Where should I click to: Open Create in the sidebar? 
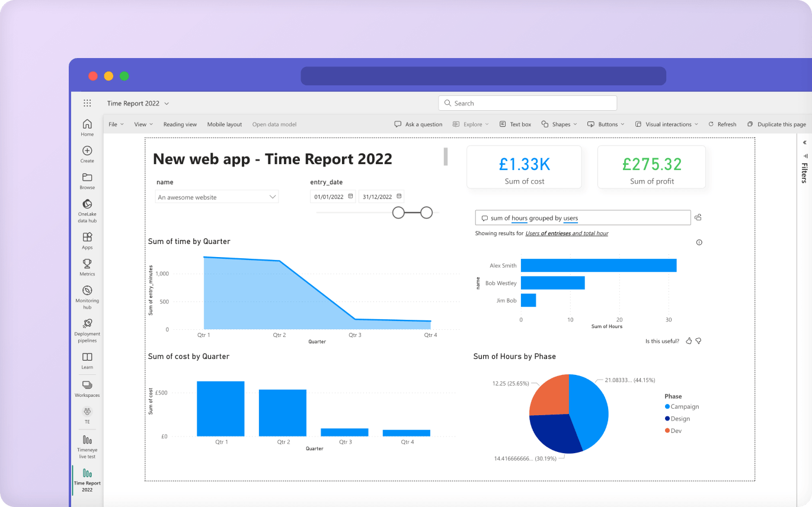[87, 154]
